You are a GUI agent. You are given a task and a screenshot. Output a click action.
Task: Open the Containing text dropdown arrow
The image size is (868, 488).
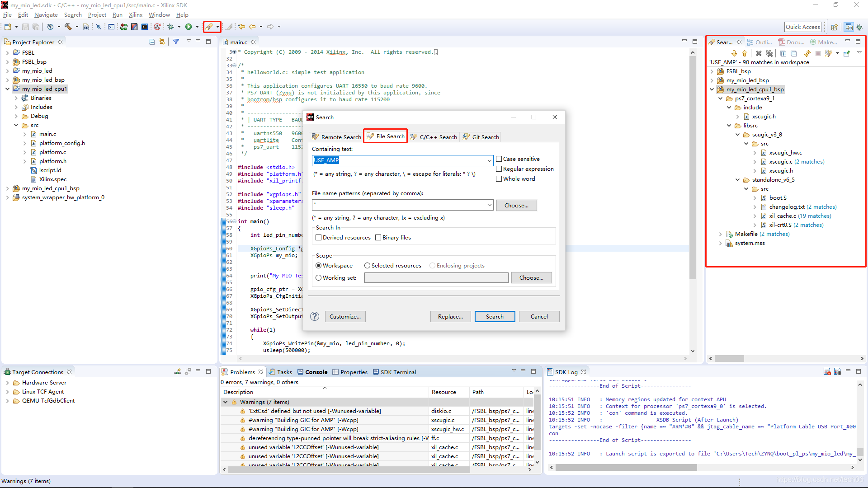click(x=489, y=160)
